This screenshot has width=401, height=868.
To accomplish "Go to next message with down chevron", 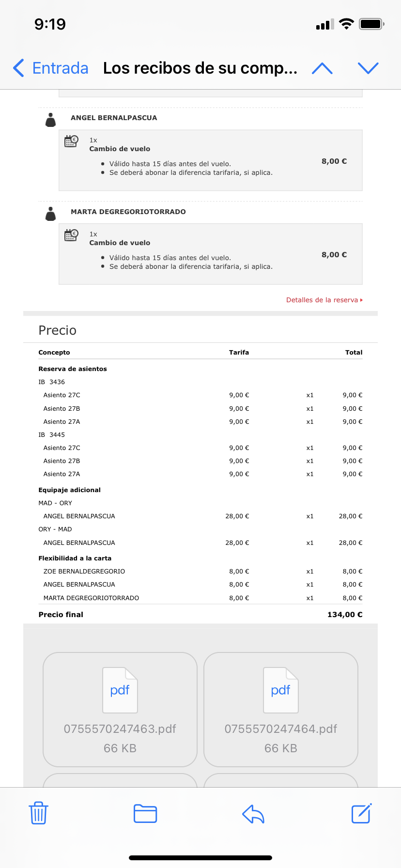I will coord(368,68).
